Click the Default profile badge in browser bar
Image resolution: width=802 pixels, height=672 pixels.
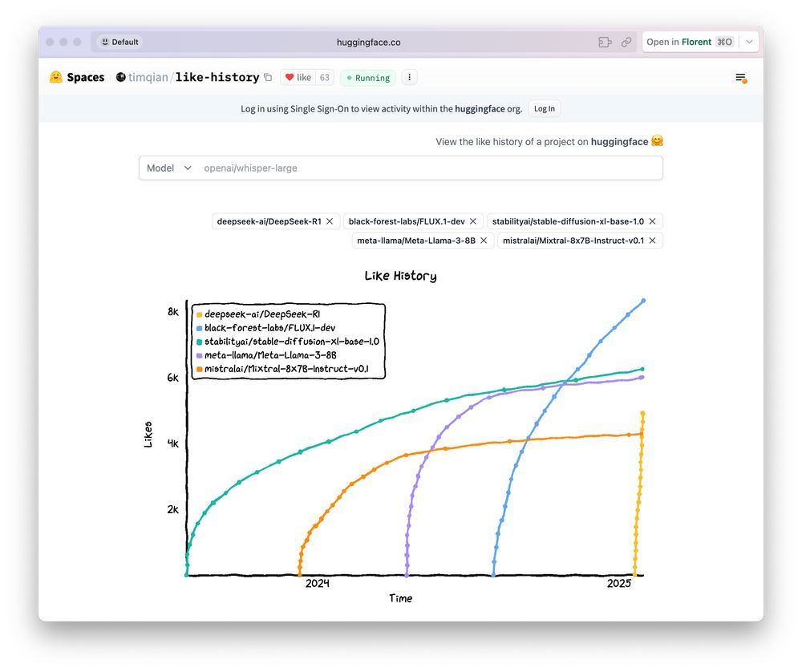[x=119, y=42]
